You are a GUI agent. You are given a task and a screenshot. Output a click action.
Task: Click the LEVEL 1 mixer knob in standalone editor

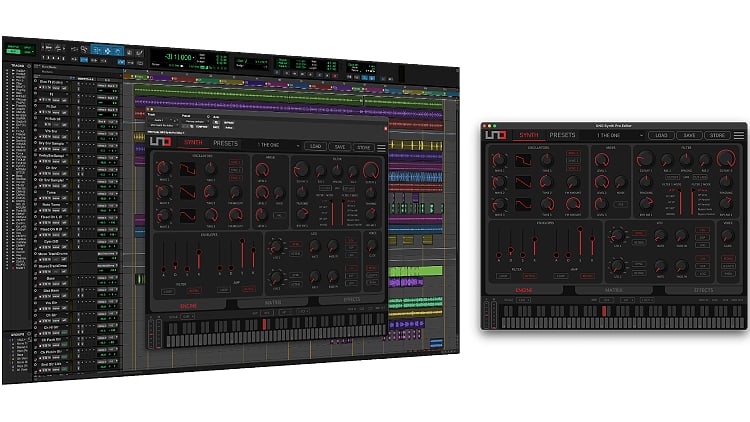602,160
